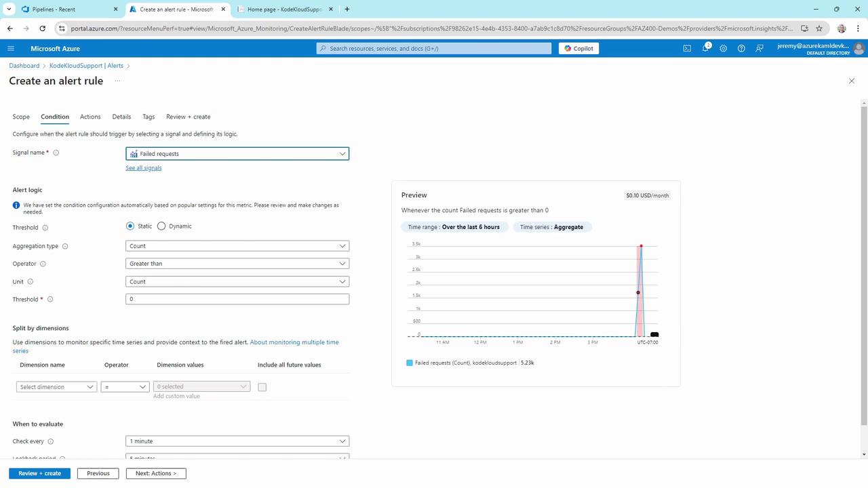Viewport: 868px width, 488px height.
Task: Open the Select dimension dropdown
Action: coord(56,387)
